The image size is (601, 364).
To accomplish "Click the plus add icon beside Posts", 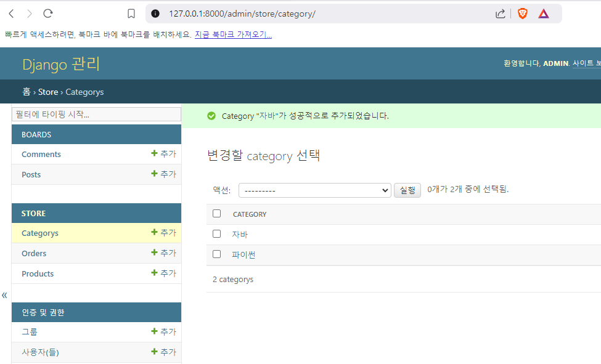I will pos(154,174).
